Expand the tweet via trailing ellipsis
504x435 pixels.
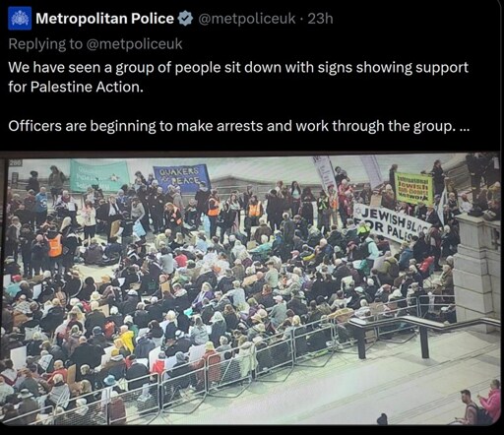click(x=465, y=127)
